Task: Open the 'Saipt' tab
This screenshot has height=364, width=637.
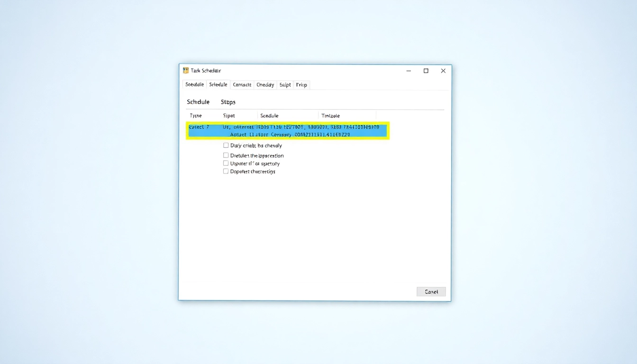Action: (285, 85)
